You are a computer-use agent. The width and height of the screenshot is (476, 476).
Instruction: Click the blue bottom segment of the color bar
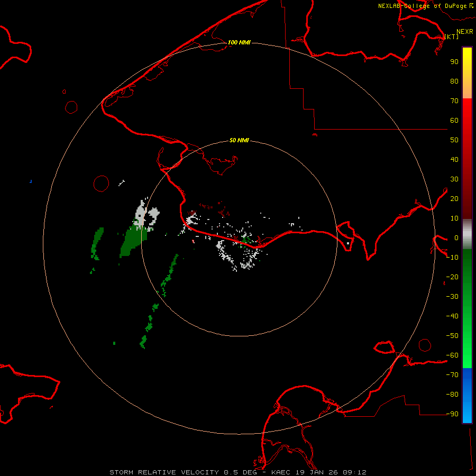pyautogui.click(x=467, y=396)
